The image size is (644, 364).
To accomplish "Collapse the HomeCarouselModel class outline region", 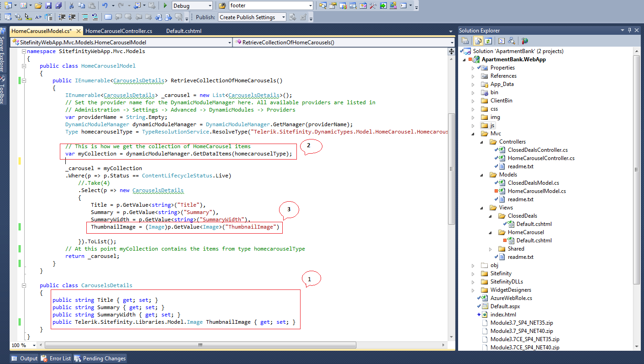I will coord(24,65).
